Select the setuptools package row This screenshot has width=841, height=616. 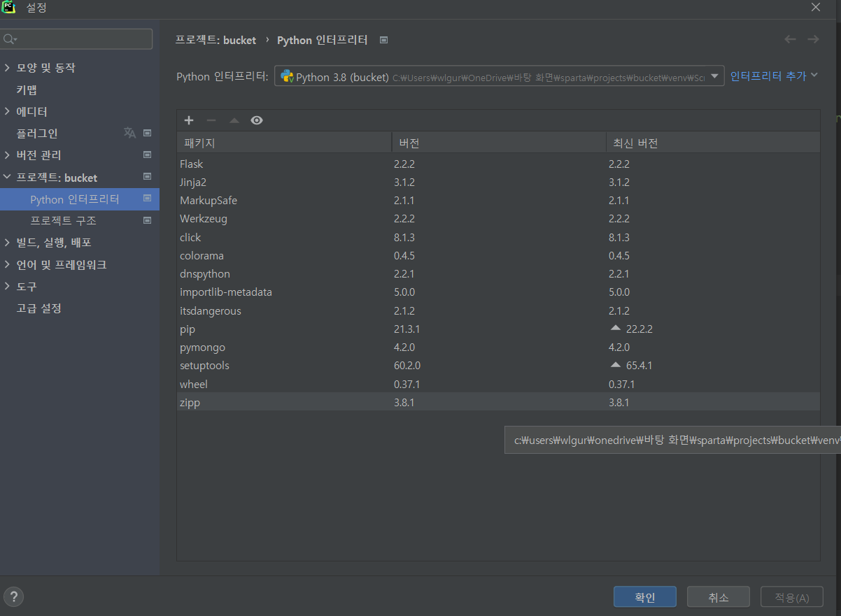point(498,366)
